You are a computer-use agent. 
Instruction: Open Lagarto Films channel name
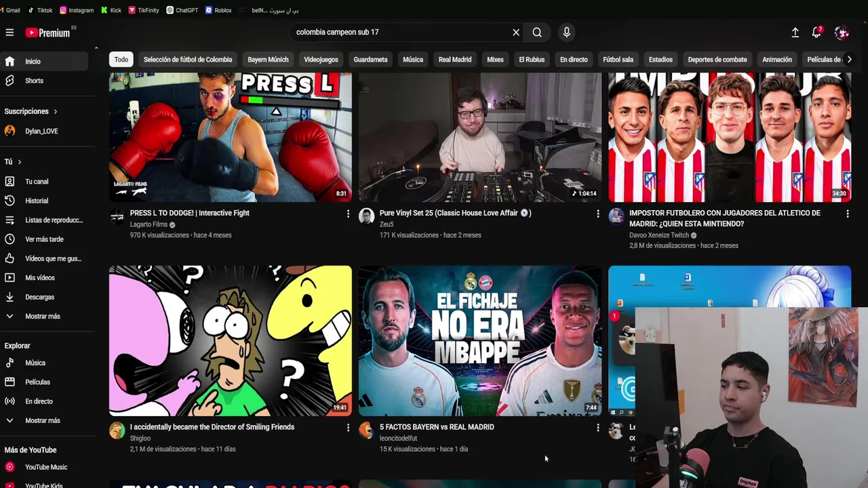pos(149,224)
